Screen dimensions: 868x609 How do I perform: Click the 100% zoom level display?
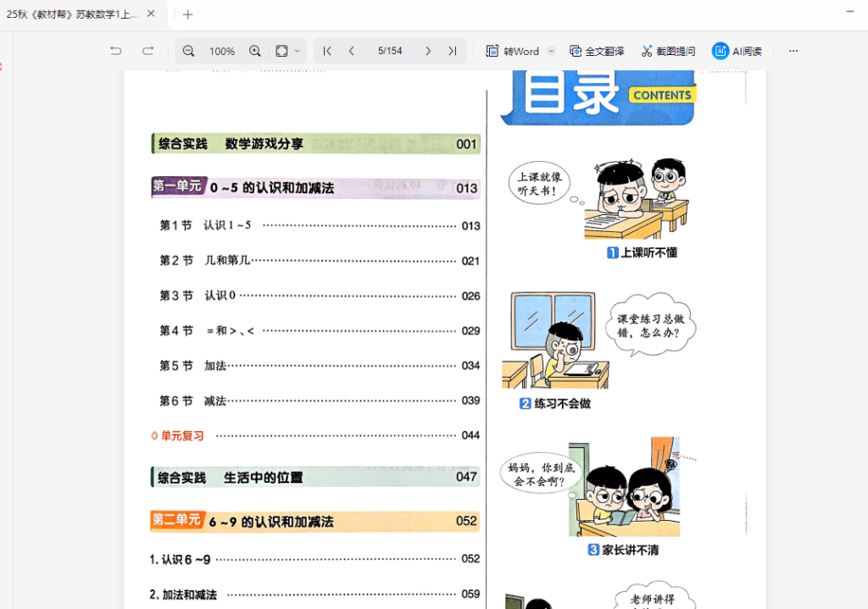tap(221, 51)
